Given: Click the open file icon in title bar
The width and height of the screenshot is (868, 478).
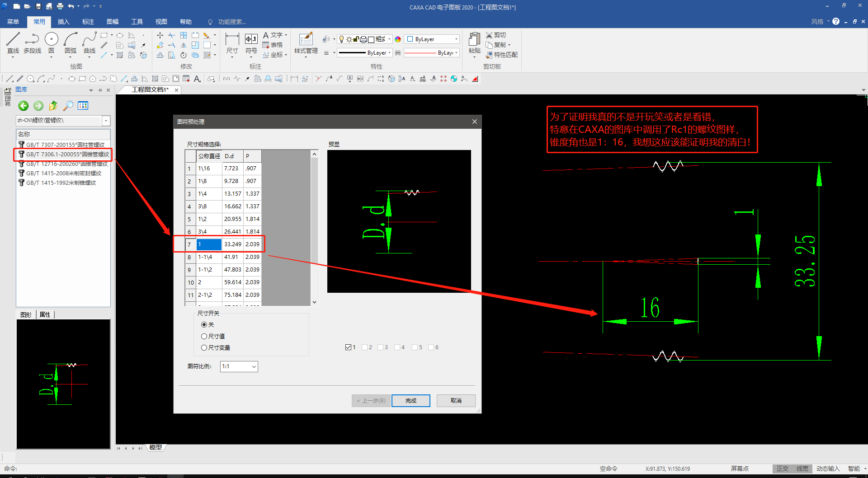Looking at the screenshot, I should (x=27, y=6).
